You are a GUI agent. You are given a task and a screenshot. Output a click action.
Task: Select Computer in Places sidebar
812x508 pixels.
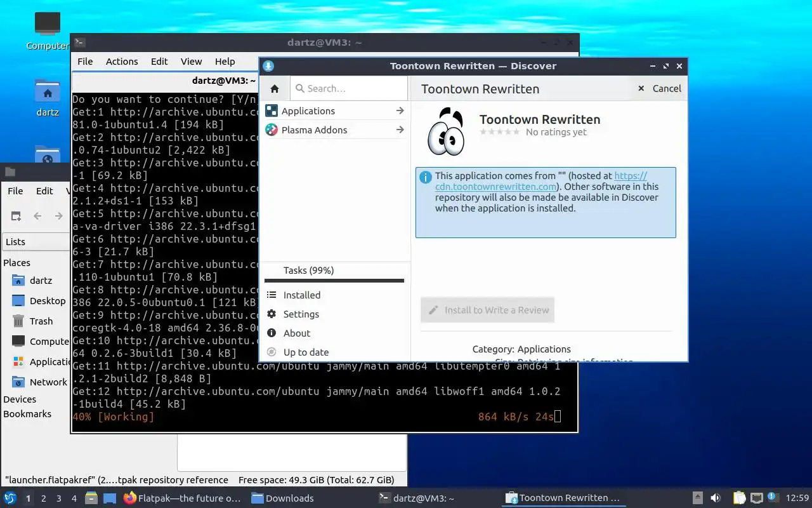pos(41,341)
